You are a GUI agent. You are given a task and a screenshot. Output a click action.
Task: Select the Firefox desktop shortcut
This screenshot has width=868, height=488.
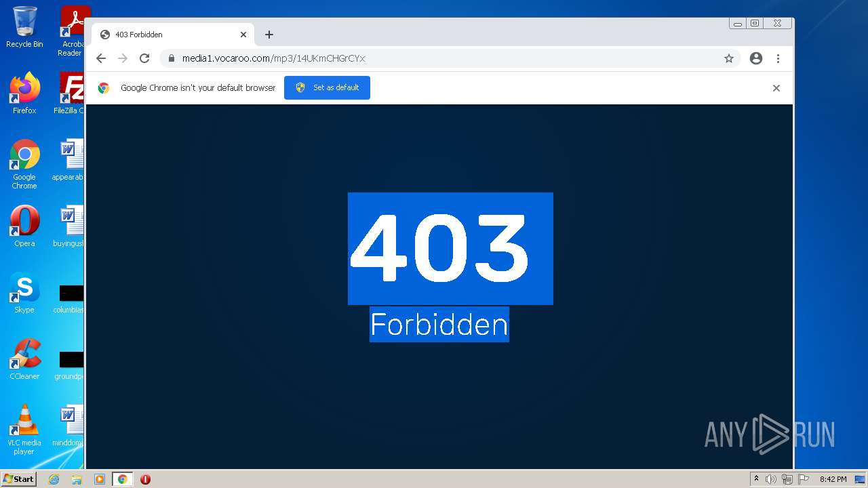tap(24, 94)
